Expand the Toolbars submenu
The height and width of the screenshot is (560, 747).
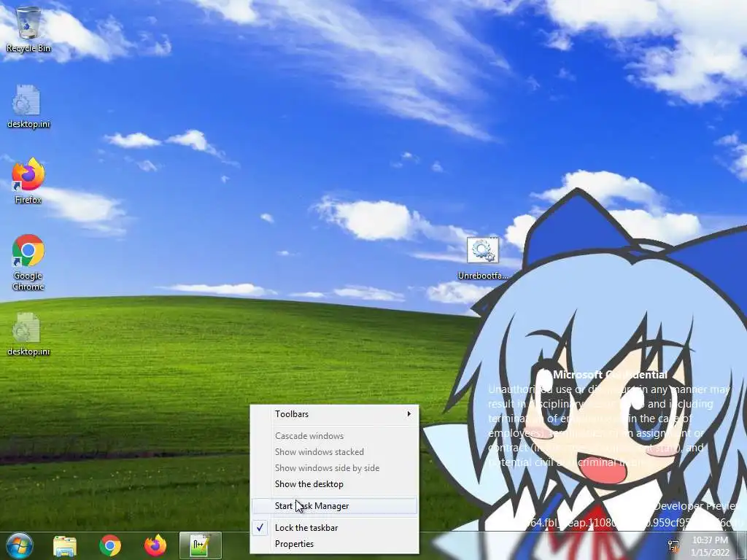point(335,414)
